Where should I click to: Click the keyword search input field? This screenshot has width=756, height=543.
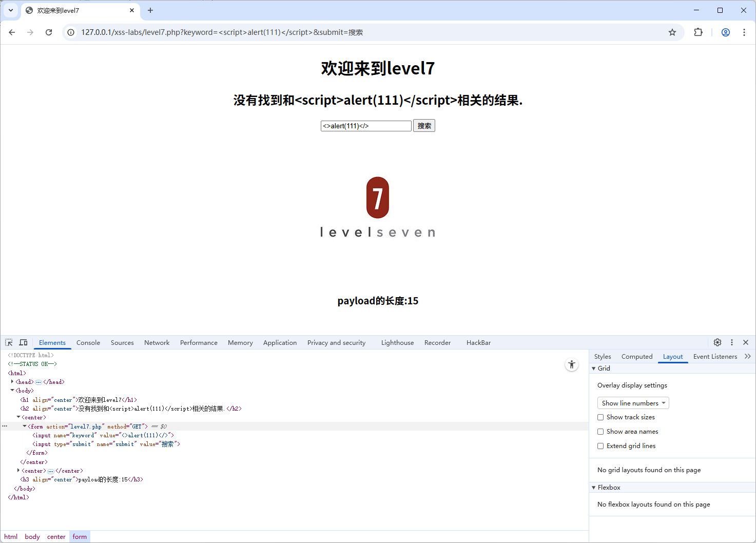tap(366, 126)
